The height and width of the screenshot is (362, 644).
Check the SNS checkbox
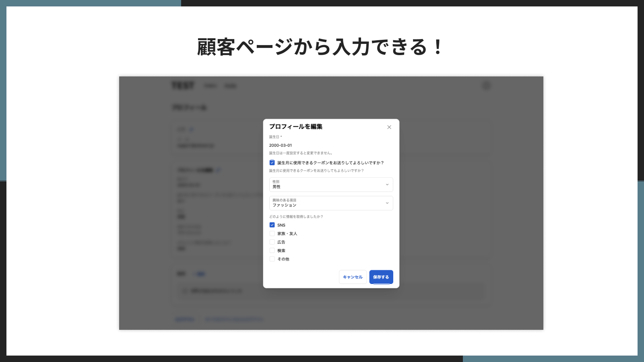click(272, 225)
